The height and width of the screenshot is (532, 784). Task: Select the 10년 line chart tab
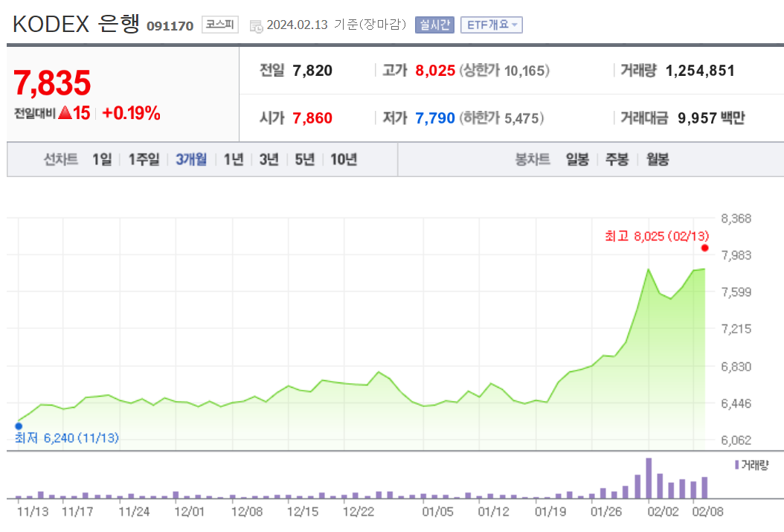coord(344,159)
